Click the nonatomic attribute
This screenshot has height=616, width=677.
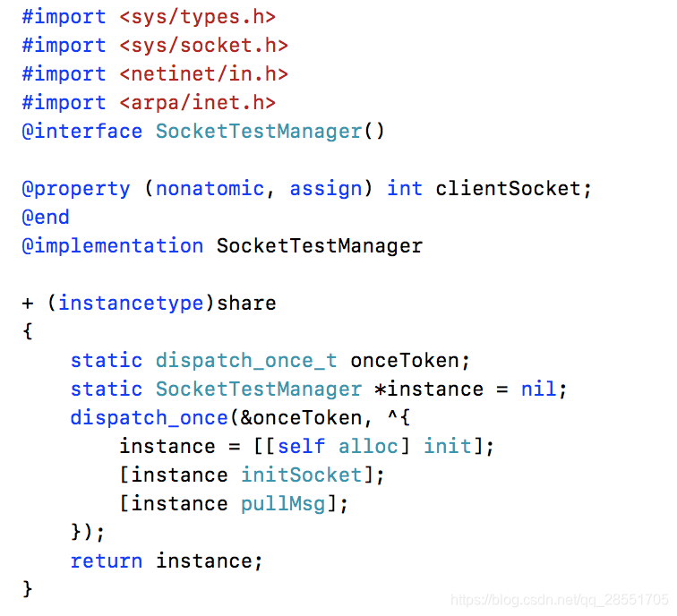(210, 189)
